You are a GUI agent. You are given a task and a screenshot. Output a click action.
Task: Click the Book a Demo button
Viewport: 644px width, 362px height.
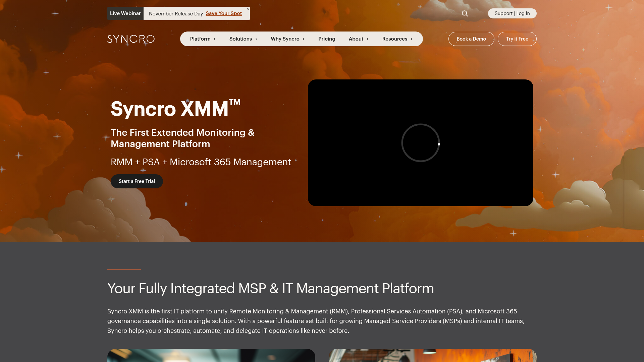click(471, 39)
